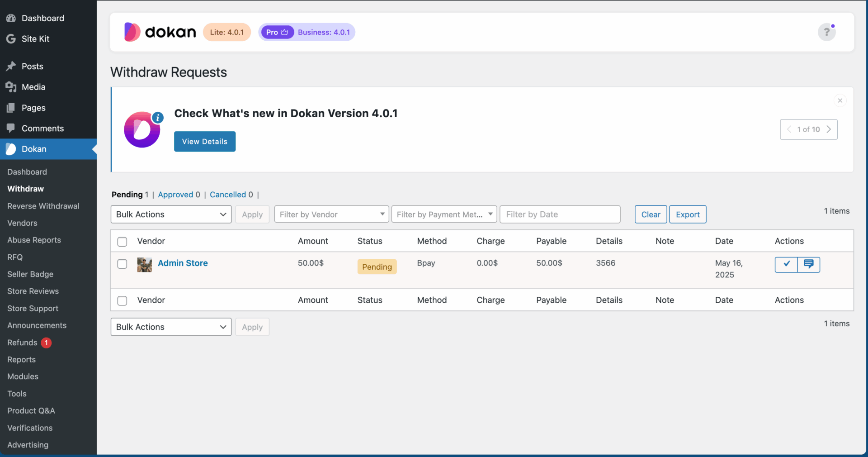Click Admin Store vendor avatar
The image size is (868, 457).
coord(145,265)
